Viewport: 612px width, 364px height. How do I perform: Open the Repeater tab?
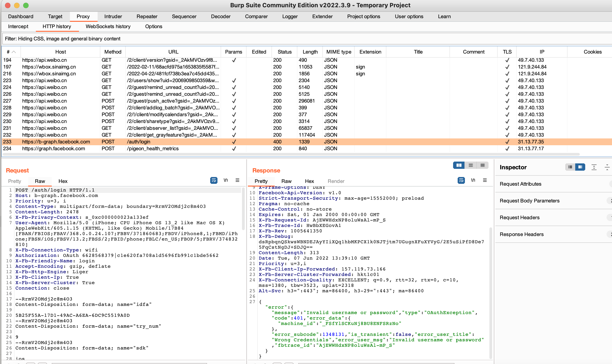pos(147,16)
